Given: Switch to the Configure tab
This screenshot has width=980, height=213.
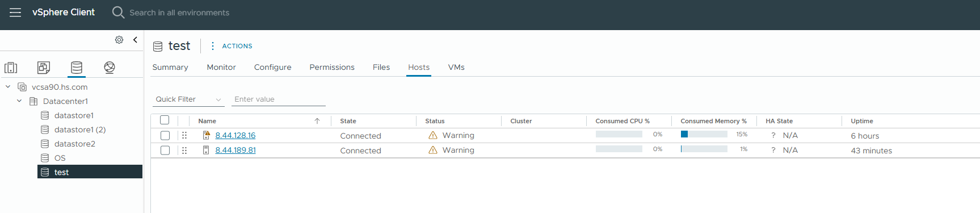Looking at the screenshot, I should pos(272,67).
